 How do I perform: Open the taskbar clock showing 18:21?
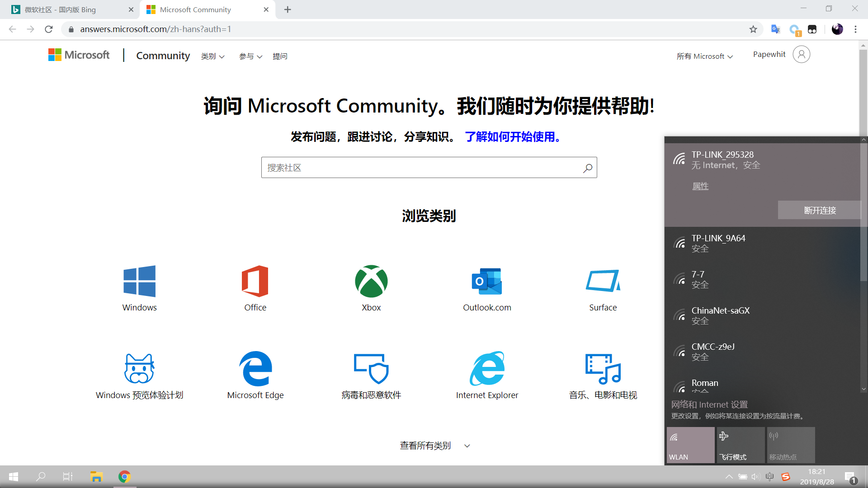(x=817, y=477)
